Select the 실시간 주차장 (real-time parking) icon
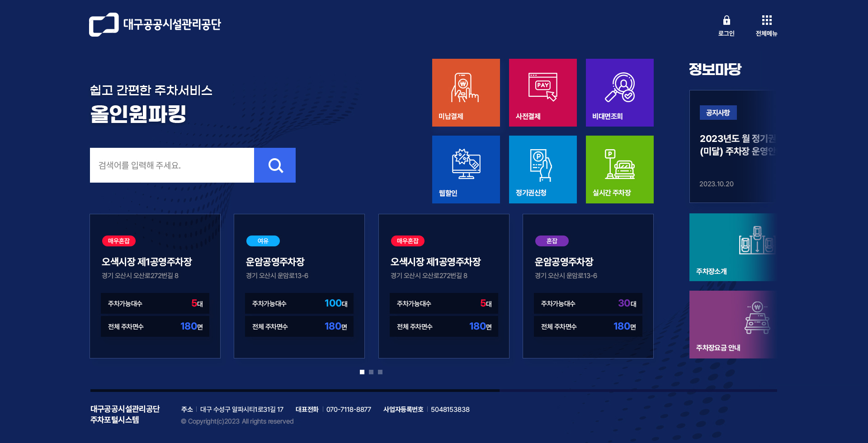868x443 pixels. (x=619, y=169)
